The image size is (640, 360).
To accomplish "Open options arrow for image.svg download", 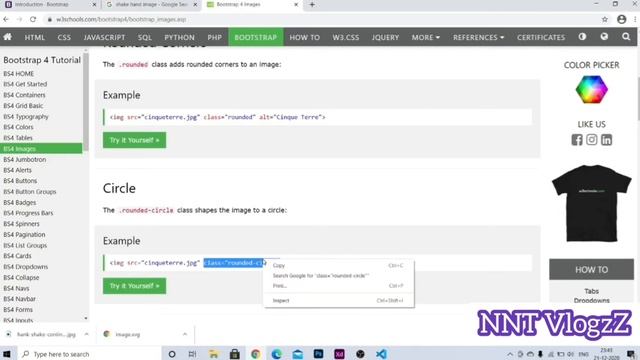I will (185, 334).
